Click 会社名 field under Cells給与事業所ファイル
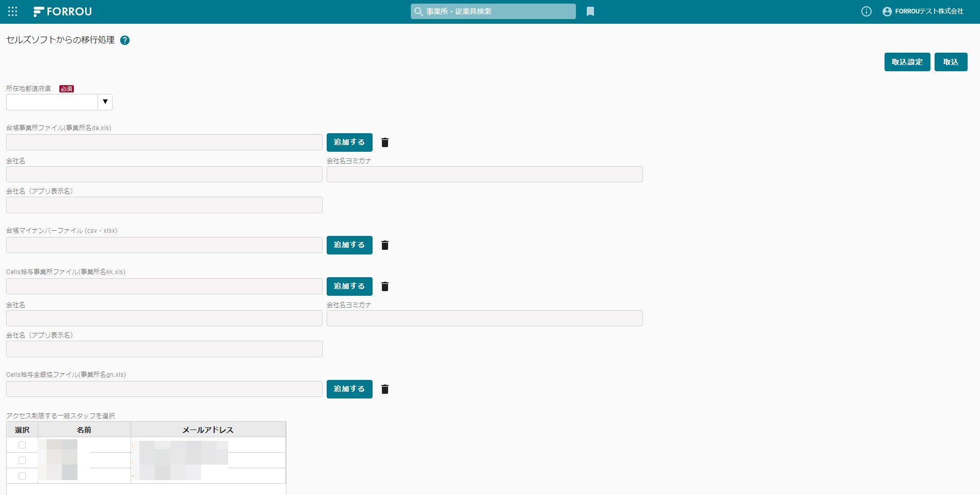The image size is (980, 495). (x=164, y=318)
